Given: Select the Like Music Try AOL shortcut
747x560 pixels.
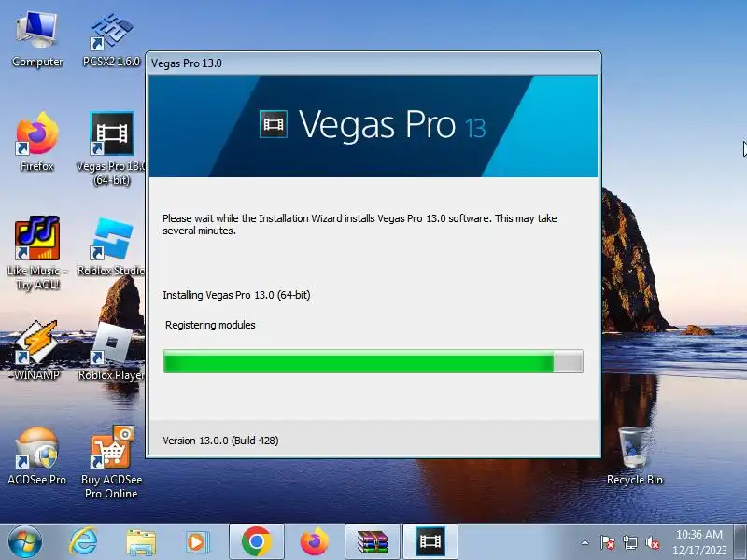Looking at the screenshot, I should click(x=37, y=253).
